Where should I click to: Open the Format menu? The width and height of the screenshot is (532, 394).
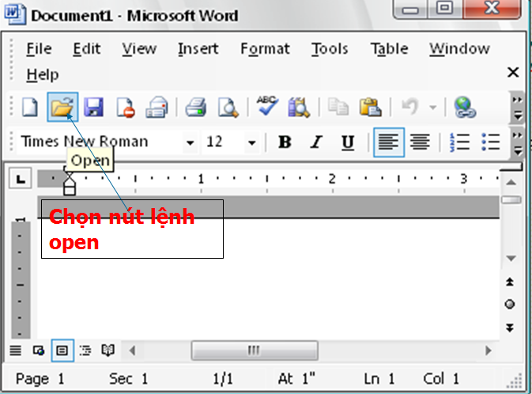pos(265,49)
